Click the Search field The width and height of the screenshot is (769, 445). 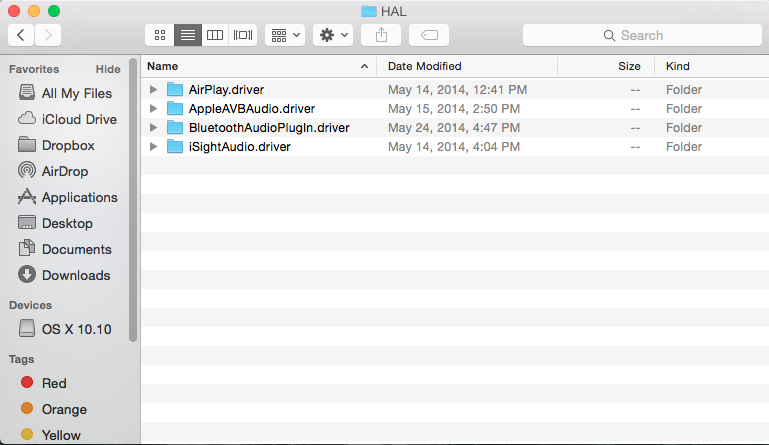coord(642,35)
